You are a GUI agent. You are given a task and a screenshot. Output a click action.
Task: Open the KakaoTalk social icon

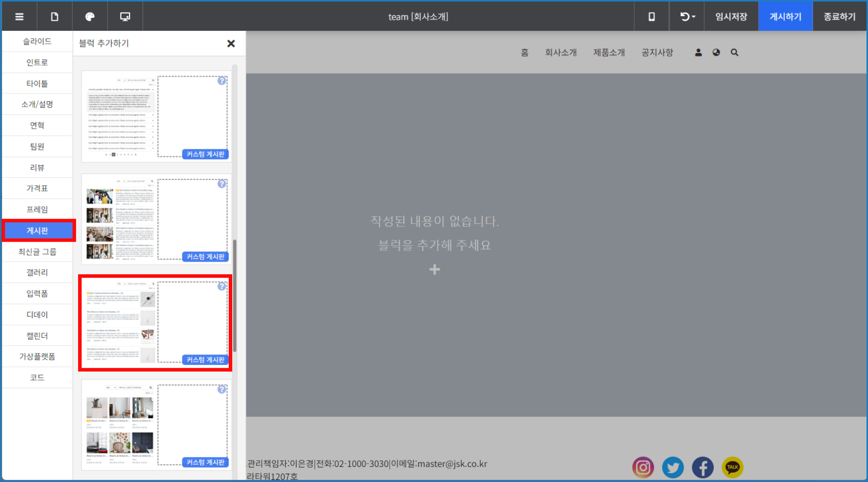tap(732, 467)
